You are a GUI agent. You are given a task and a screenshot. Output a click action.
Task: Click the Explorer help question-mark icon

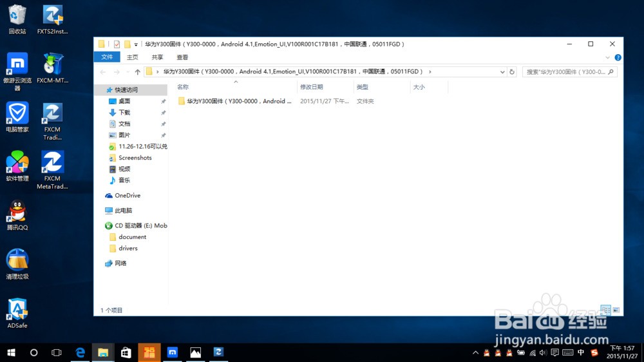pos(618,57)
